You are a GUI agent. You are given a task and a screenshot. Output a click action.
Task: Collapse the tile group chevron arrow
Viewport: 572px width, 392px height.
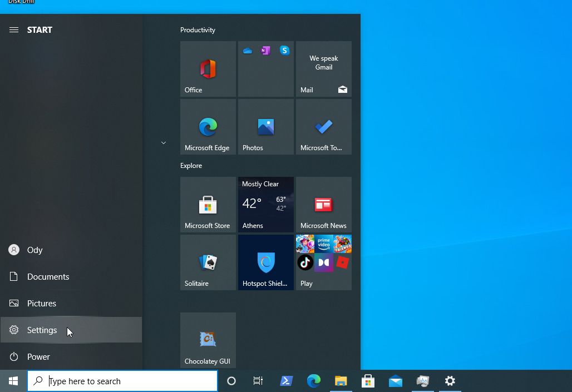tap(164, 142)
